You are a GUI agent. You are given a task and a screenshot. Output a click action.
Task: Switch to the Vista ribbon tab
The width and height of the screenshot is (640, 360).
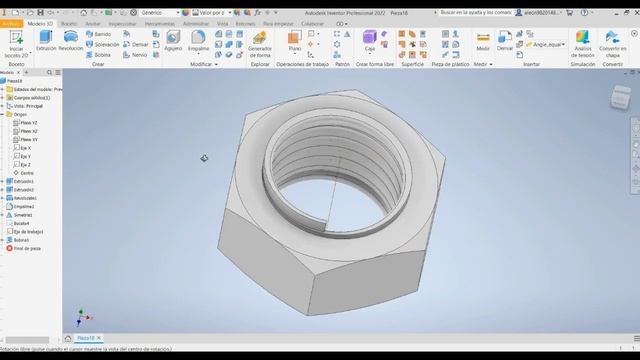pos(222,24)
